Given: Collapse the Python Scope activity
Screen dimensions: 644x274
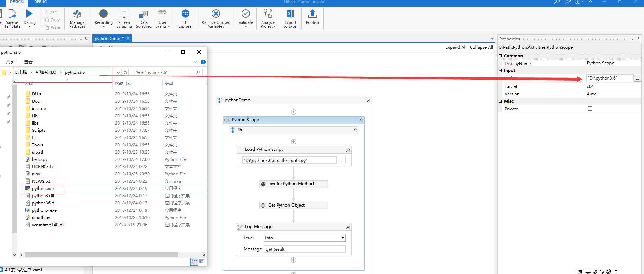Looking at the screenshot, I should tap(361, 120).
